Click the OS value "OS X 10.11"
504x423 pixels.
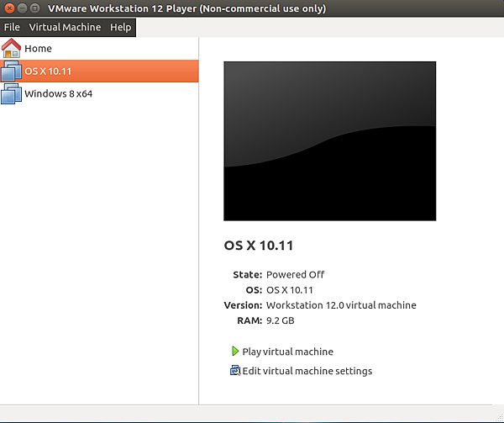click(290, 290)
